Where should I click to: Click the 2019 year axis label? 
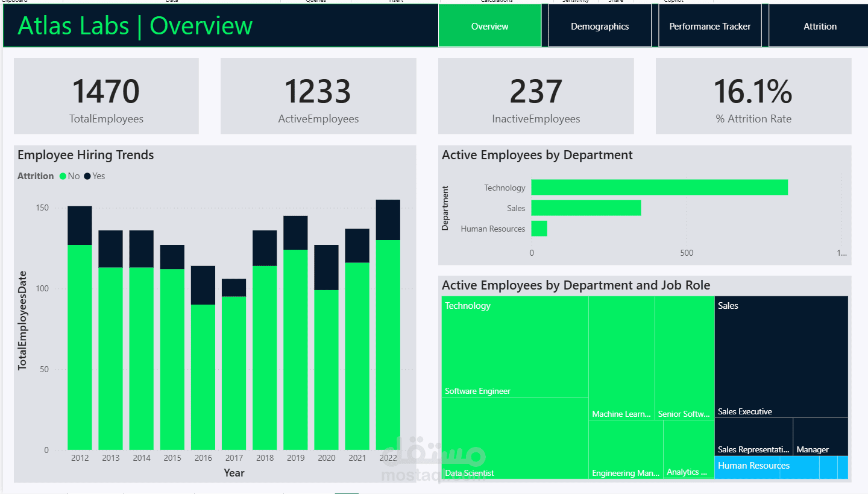(295, 458)
